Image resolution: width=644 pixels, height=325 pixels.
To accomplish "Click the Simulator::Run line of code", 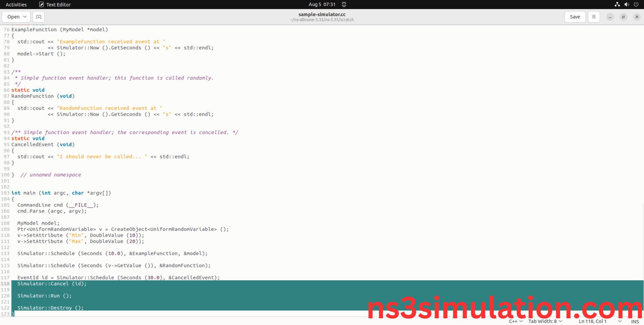I will point(44,295).
